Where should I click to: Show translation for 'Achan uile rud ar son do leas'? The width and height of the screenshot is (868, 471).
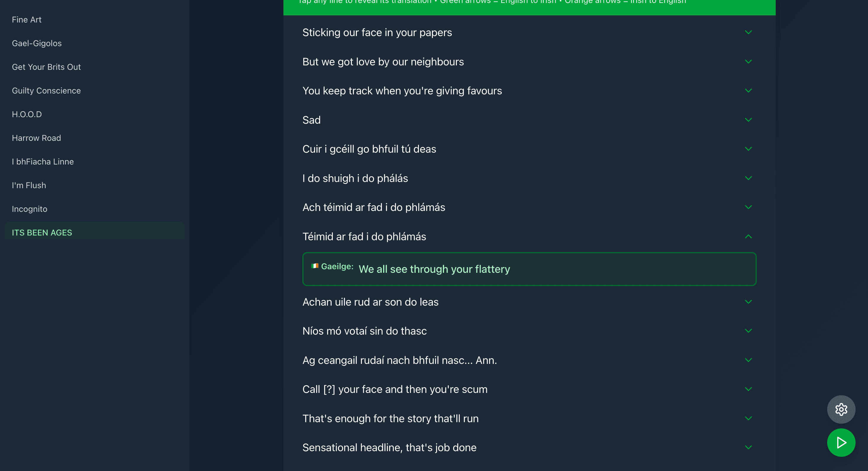tap(748, 301)
